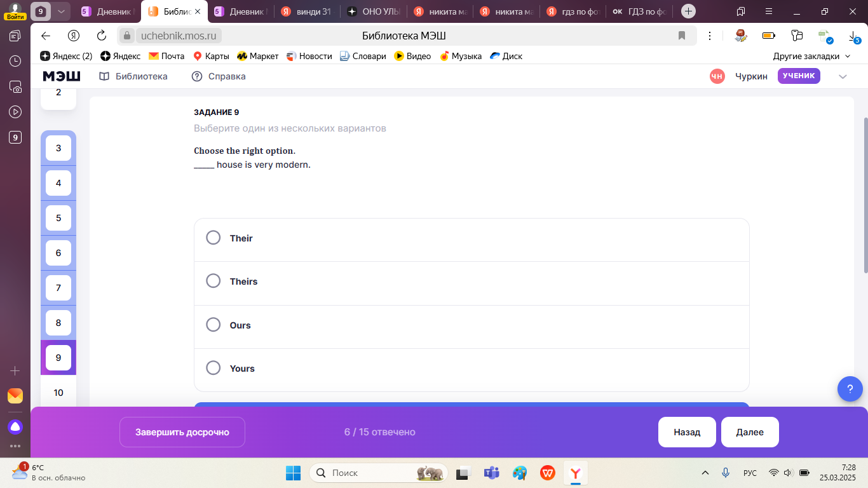Open Yandex Browser from the taskbar
The height and width of the screenshot is (488, 868).
pos(575,473)
